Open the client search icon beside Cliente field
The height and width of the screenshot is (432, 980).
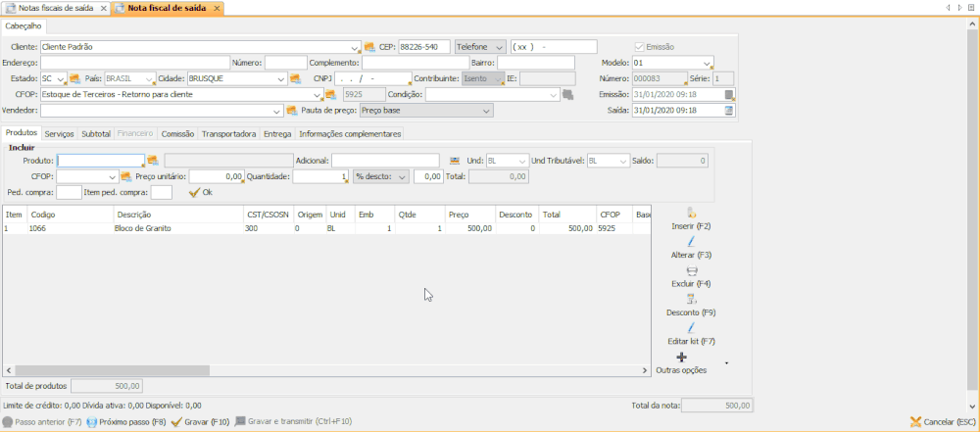pos(369,47)
